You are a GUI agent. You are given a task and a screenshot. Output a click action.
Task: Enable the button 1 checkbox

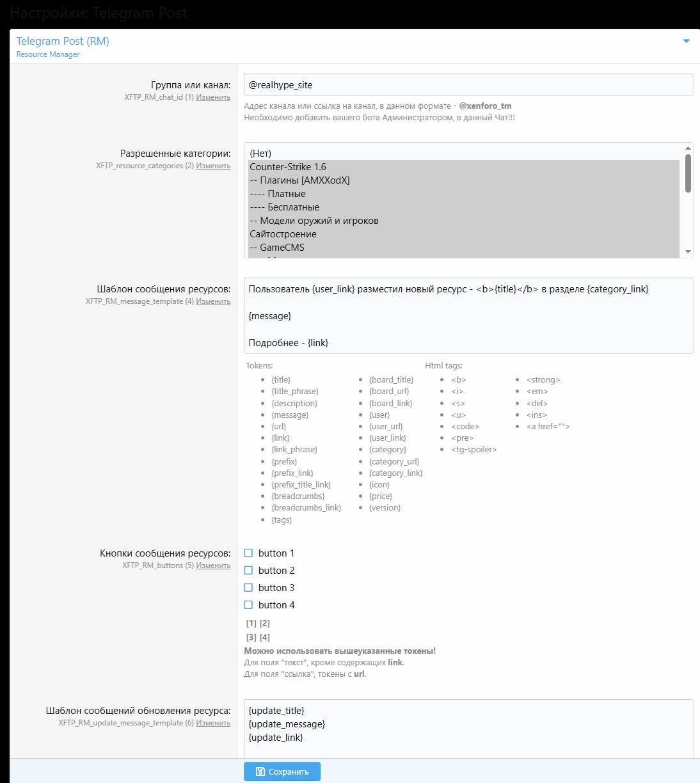tap(249, 553)
